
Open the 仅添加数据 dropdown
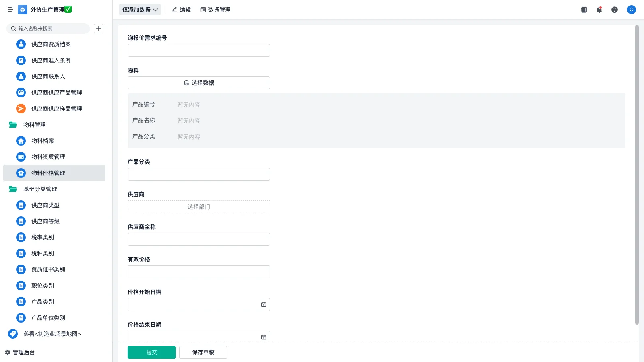click(140, 10)
